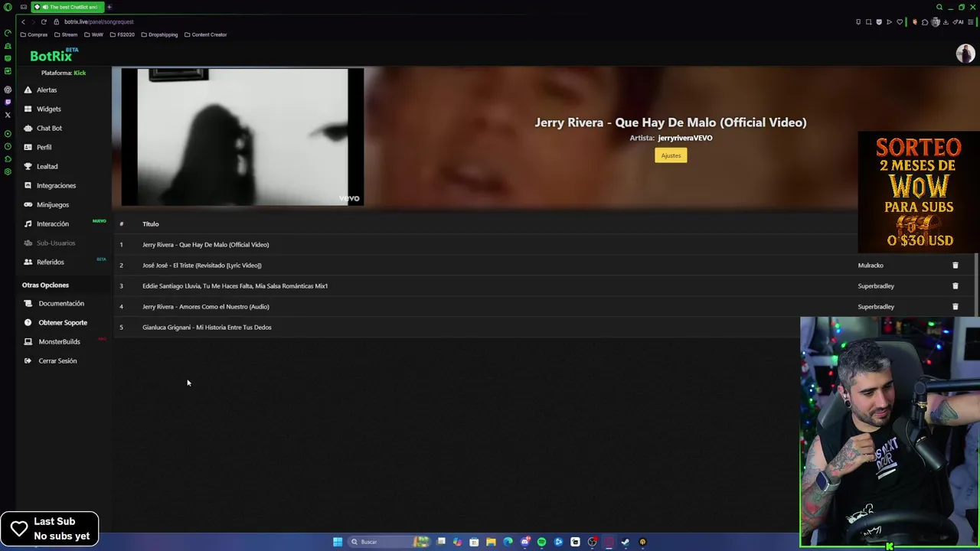The width and height of the screenshot is (980, 551).
Task: Click the Referidos people icon
Action: (28, 262)
